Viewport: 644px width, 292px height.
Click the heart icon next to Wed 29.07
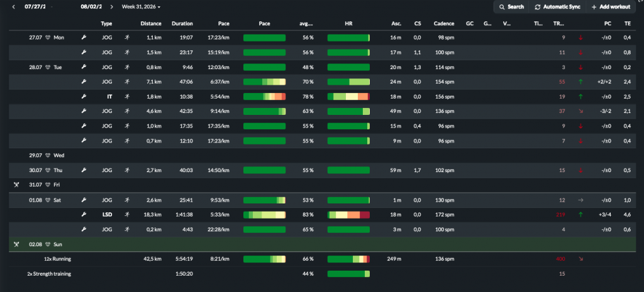pyautogui.click(x=48, y=156)
